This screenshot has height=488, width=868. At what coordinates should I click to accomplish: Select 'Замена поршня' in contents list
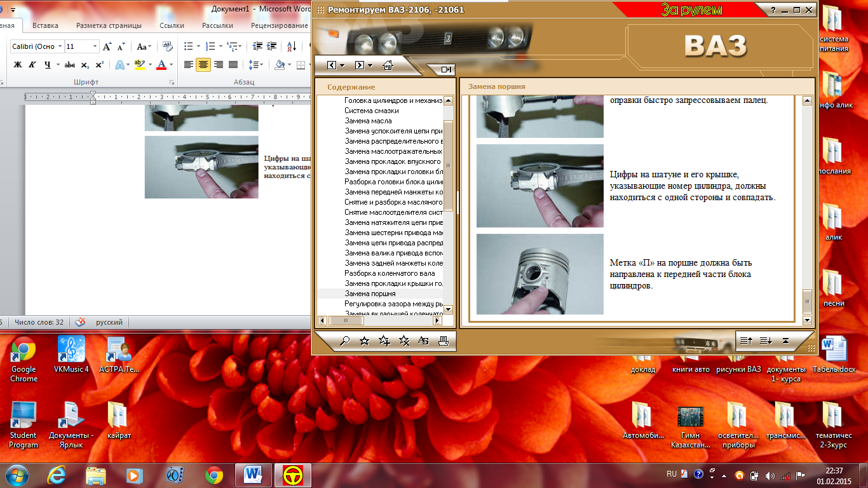370,294
